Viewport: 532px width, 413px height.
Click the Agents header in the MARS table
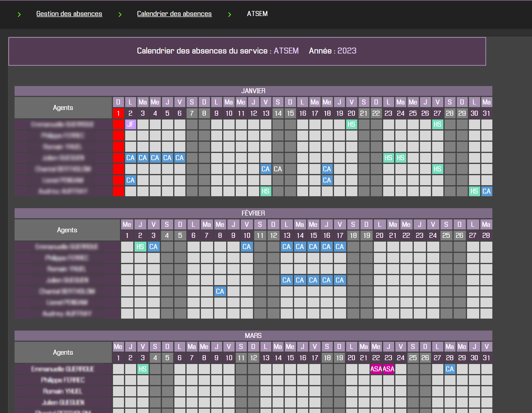pyautogui.click(x=63, y=352)
